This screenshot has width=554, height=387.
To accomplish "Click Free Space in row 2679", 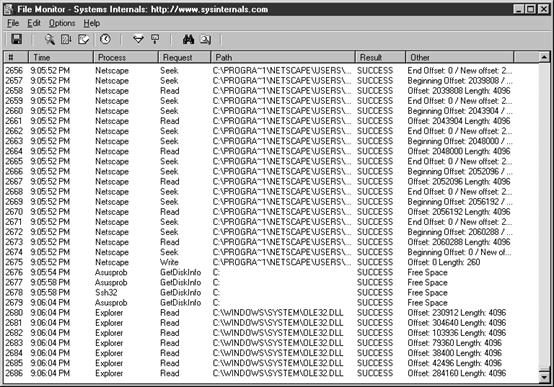I will [x=427, y=303].
